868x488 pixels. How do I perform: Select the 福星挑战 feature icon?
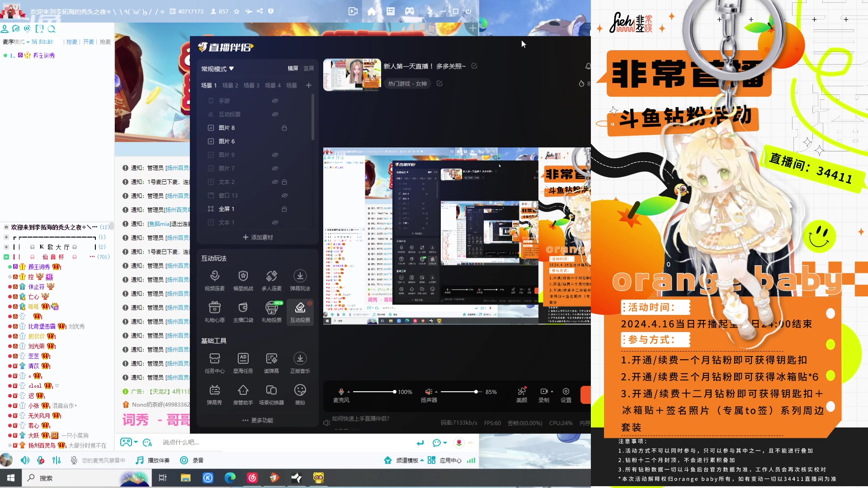pos(243,280)
